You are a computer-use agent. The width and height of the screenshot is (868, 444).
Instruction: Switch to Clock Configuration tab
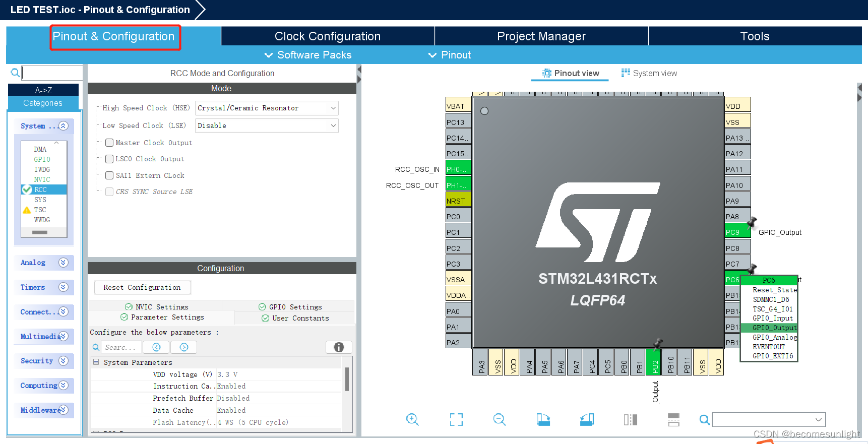(x=328, y=36)
